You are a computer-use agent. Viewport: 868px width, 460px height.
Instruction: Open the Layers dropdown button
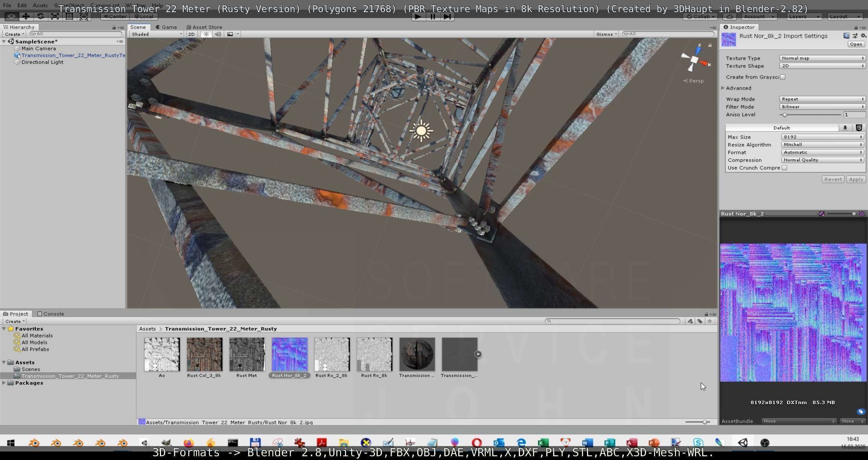click(x=804, y=17)
